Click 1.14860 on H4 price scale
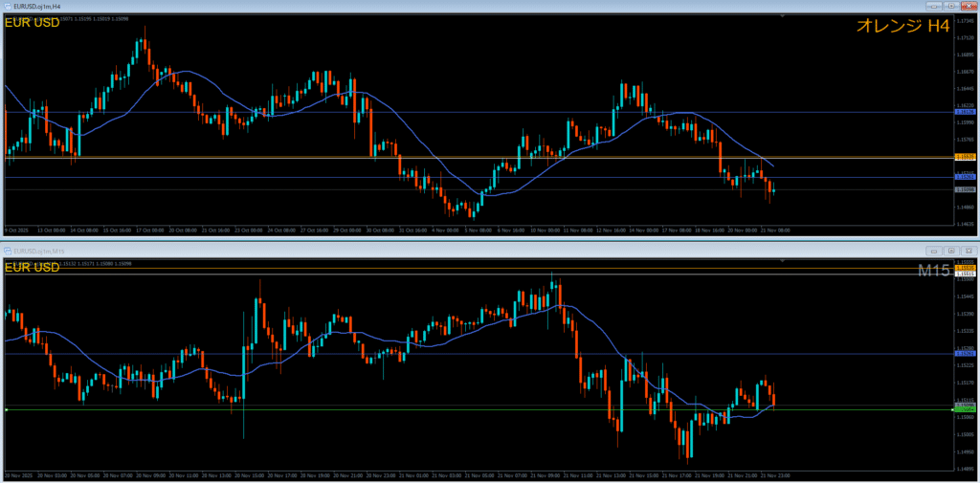This screenshot has width=980, height=483. [967, 207]
